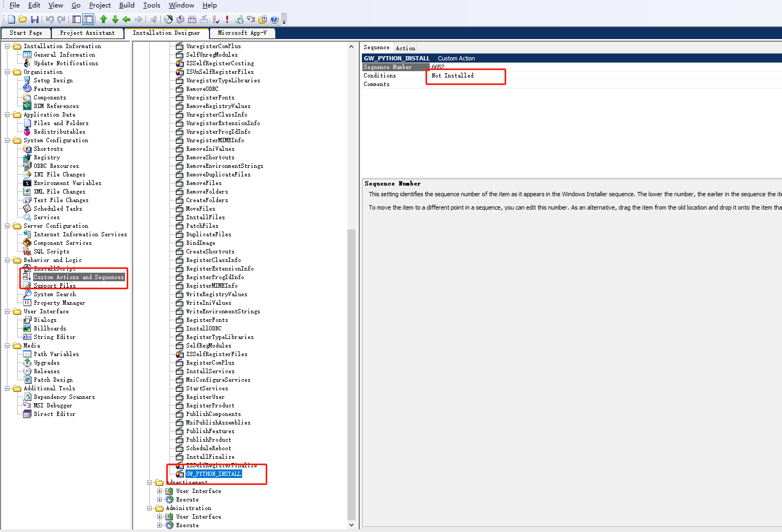The width and height of the screenshot is (782, 532).
Task: Undo the last change
Action: 49,19
